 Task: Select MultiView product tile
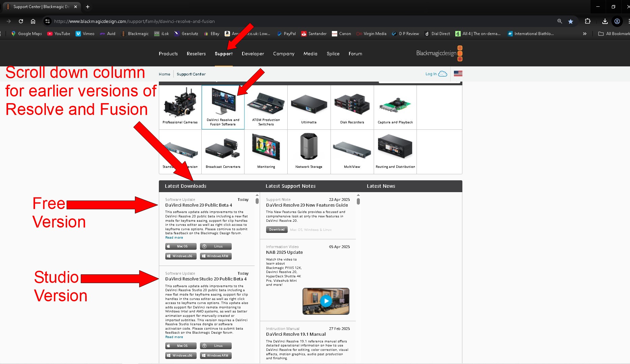352,152
